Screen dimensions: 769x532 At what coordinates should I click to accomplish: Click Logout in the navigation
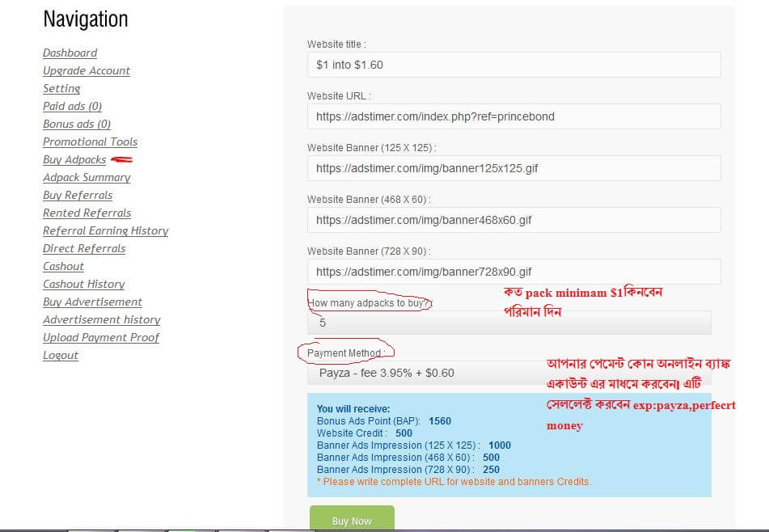click(61, 355)
